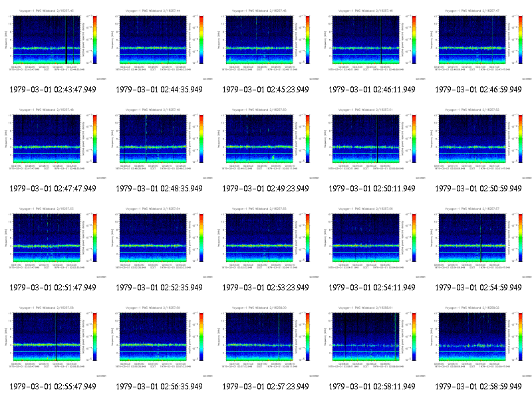Click the caption 1979-03-01 02:54:59.949
The image size is (532, 396).
478,288
